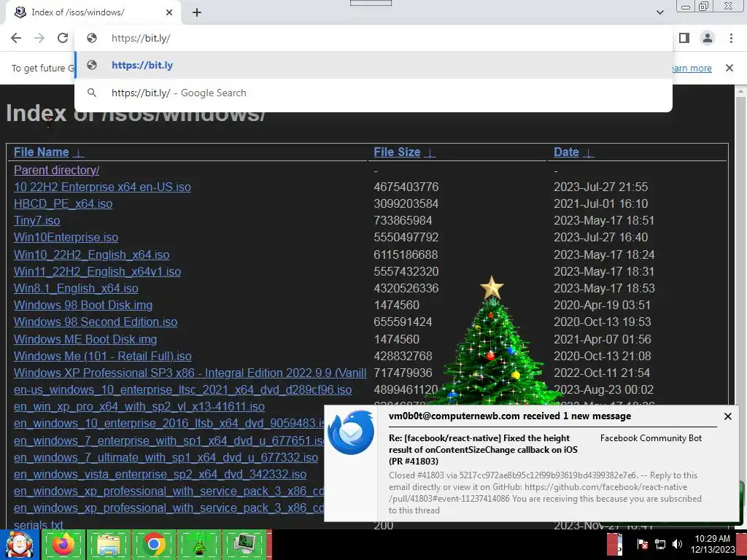Click file size 4675403776
747x560 pixels.
(x=406, y=187)
